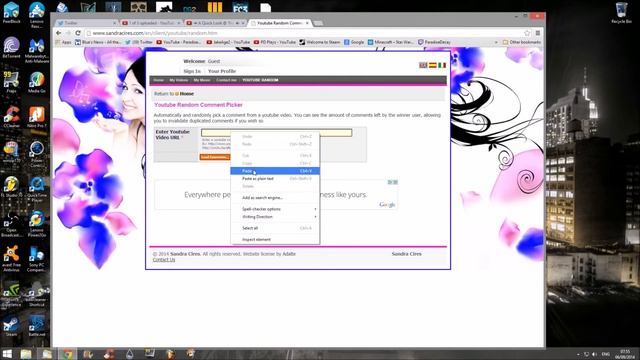This screenshot has height=360, width=640.
Task: Expand Spell-checker options submenu
Action: 275,209
